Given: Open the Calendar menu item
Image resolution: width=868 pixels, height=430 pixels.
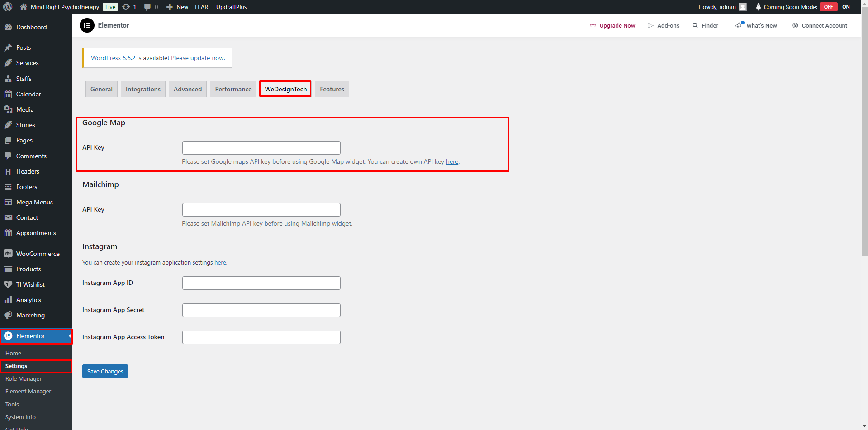Looking at the screenshot, I should click(x=36, y=94).
